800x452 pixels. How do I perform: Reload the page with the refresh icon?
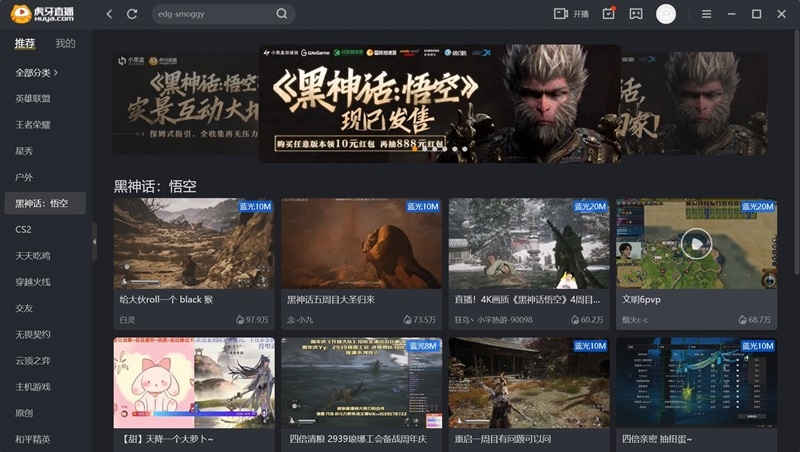tap(132, 14)
